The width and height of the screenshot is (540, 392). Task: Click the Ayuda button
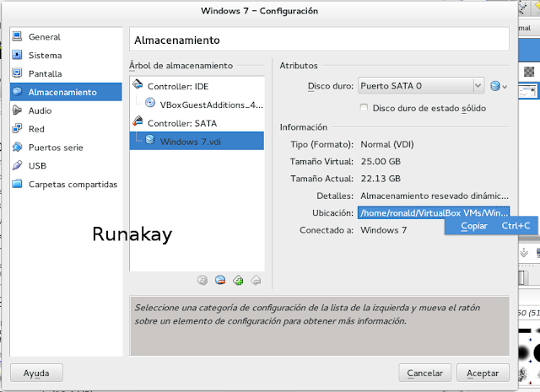(x=36, y=373)
